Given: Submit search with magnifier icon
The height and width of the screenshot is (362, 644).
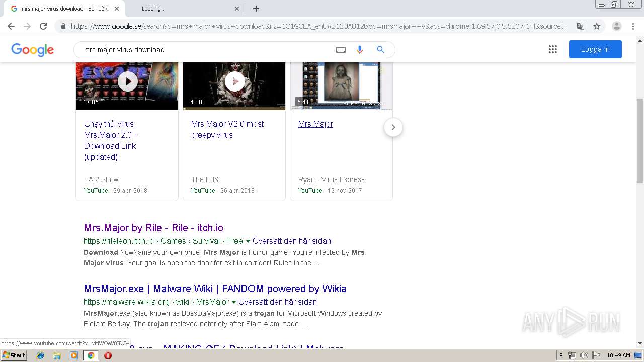Looking at the screenshot, I should pos(381,50).
